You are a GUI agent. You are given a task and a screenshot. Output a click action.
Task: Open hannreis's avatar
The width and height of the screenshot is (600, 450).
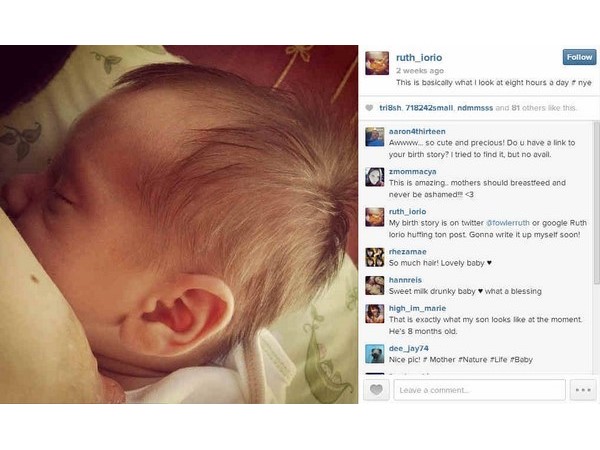(375, 285)
